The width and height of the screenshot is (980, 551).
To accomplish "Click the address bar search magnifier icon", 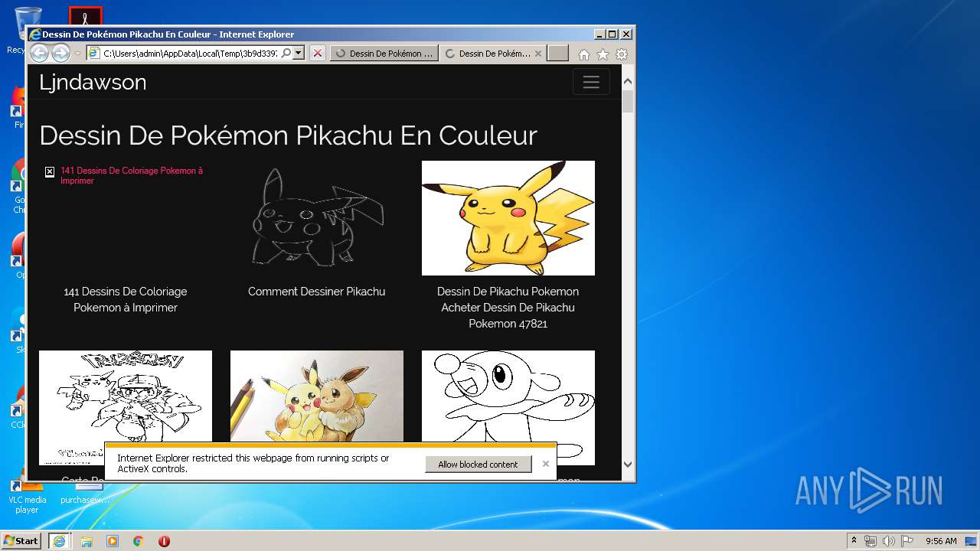I will click(x=286, y=53).
